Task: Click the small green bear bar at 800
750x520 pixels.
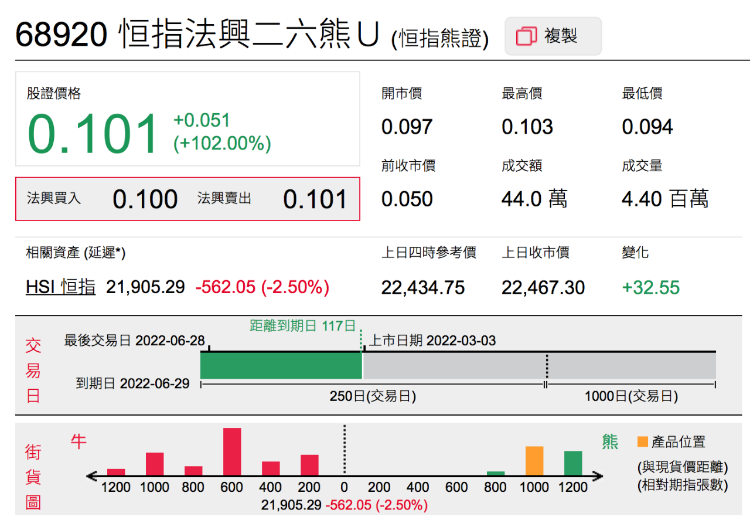Action: point(496,473)
